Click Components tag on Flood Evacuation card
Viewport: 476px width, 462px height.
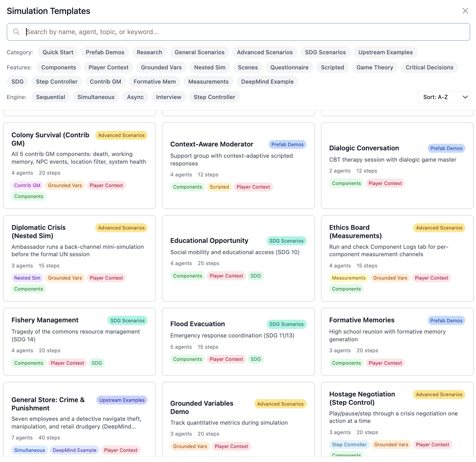tap(188, 359)
